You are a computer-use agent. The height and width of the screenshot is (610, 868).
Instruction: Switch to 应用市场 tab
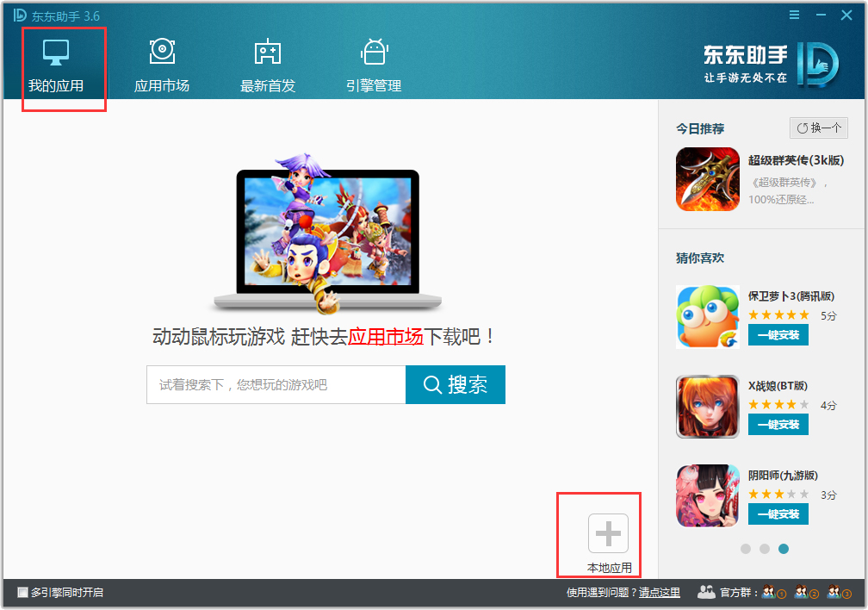(x=162, y=66)
